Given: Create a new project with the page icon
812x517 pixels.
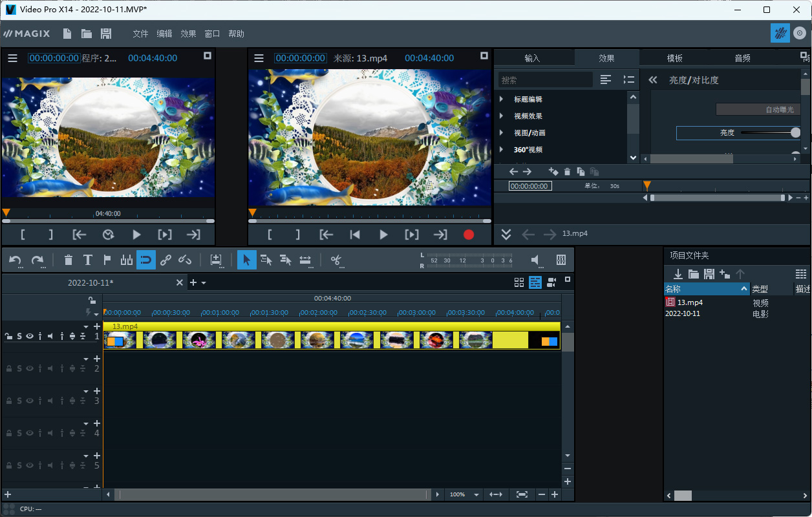Looking at the screenshot, I should [x=67, y=34].
